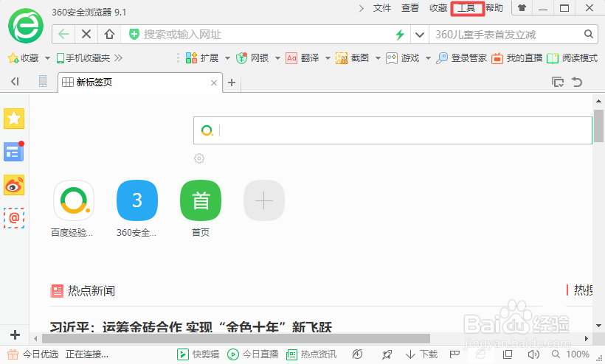Open the sidebar news feed icon
The width and height of the screenshot is (605, 364).
pos(14,151)
